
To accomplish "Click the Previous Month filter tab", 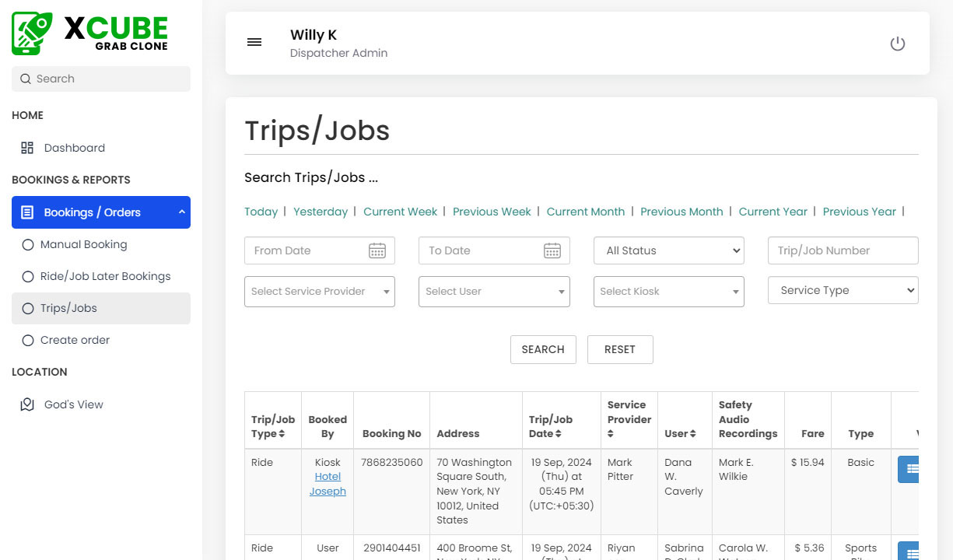I will [x=682, y=211].
